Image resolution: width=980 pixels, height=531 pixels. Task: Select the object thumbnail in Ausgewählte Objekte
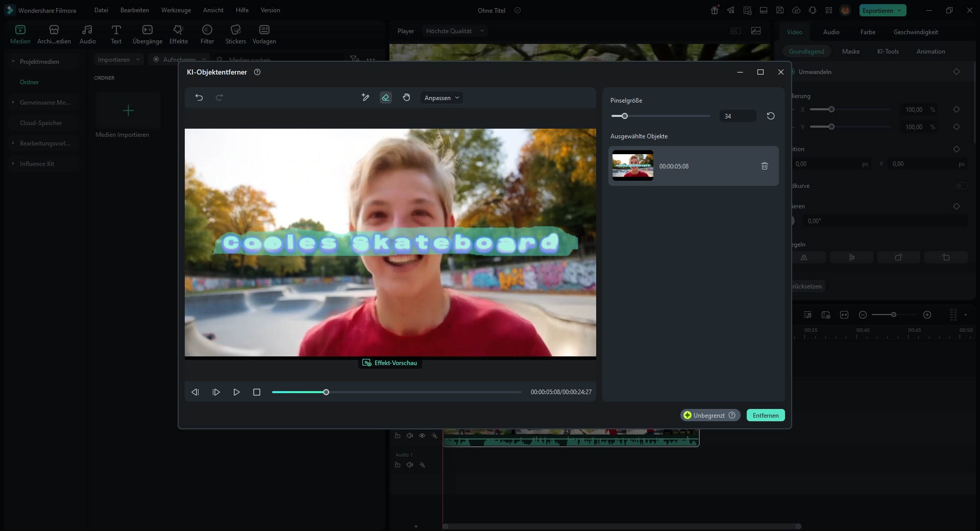(633, 165)
